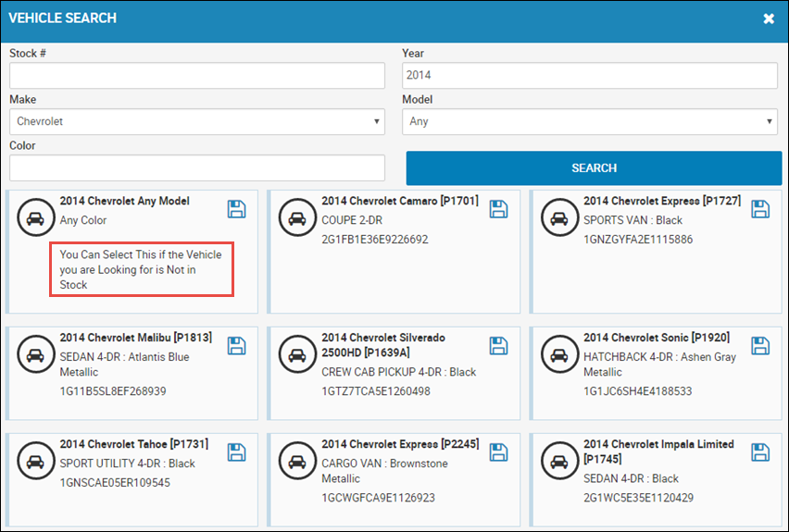This screenshot has width=789, height=532.
Task: Focus the Color input field
Action: pyautogui.click(x=197, y=168)
